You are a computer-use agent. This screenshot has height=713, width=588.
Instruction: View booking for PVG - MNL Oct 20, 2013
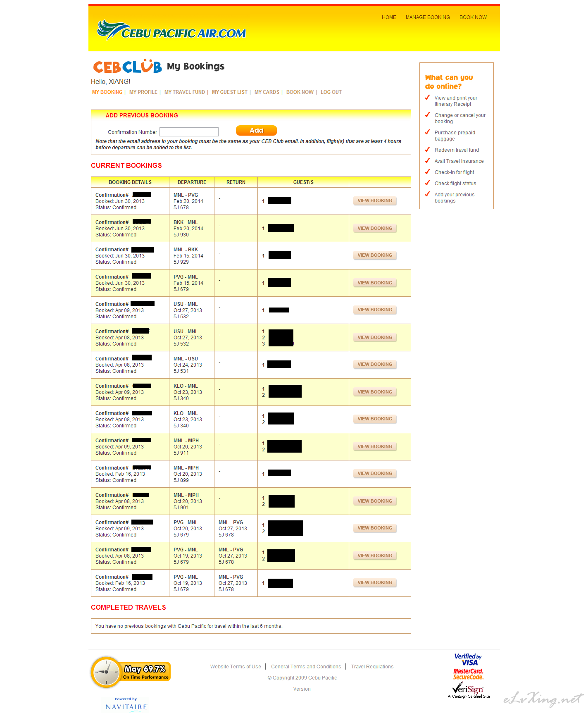coord(375,528)
